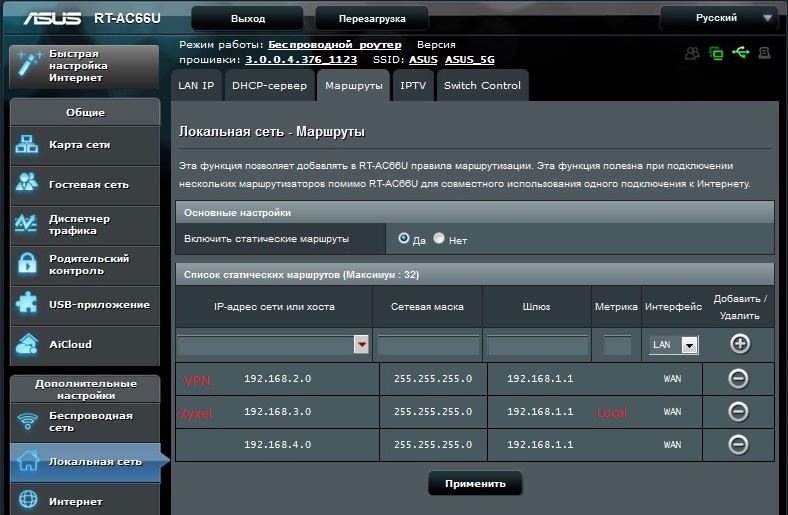Select the Маршруты tab
This screenshot has width=788, height=515.
click(x=354, y=85)
